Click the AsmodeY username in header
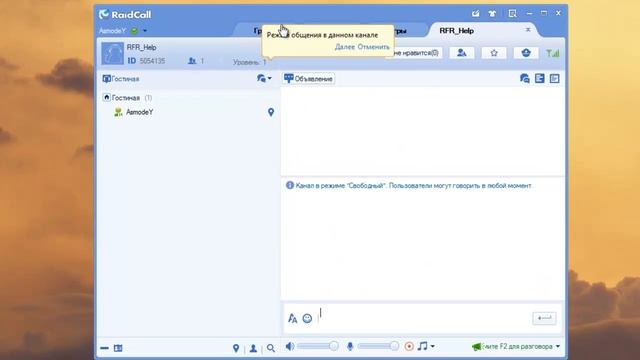The image size is (640, 360). click(112, 31)
